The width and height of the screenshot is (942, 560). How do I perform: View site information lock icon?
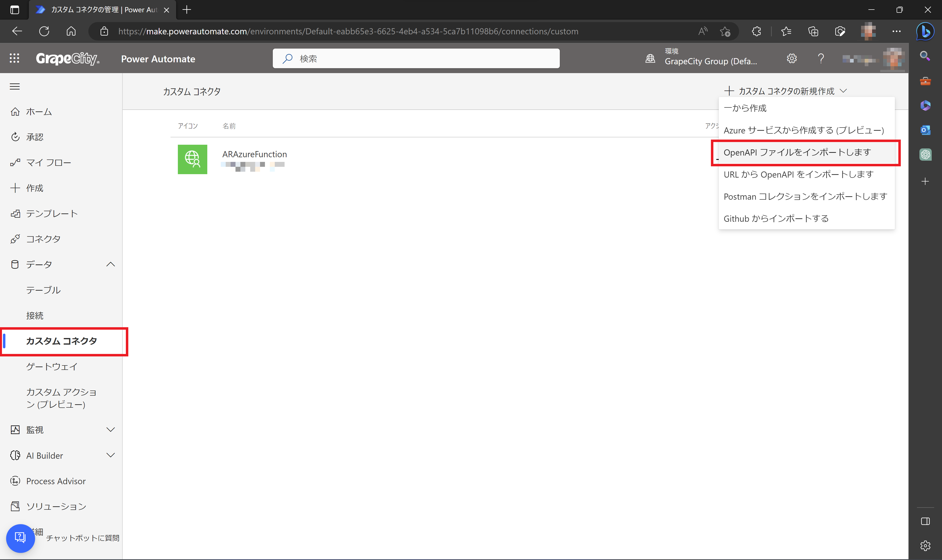coord(104,31)
